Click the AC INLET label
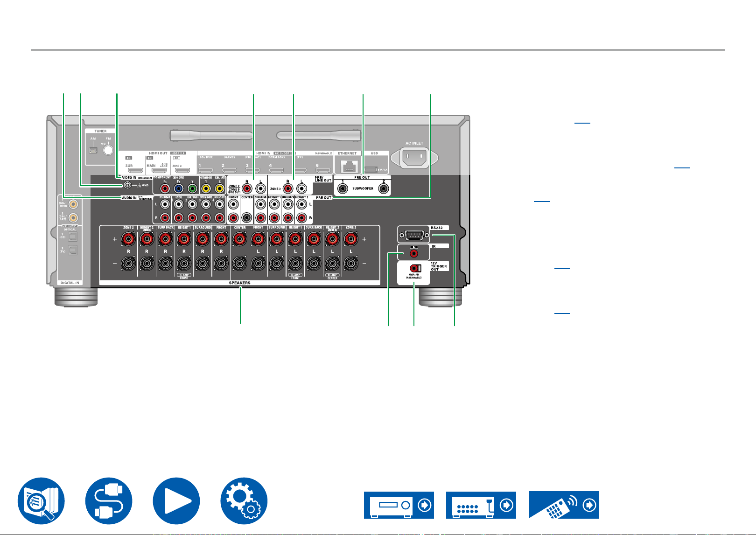This screenshot has height=535, width=756. [x=414, y=143]
